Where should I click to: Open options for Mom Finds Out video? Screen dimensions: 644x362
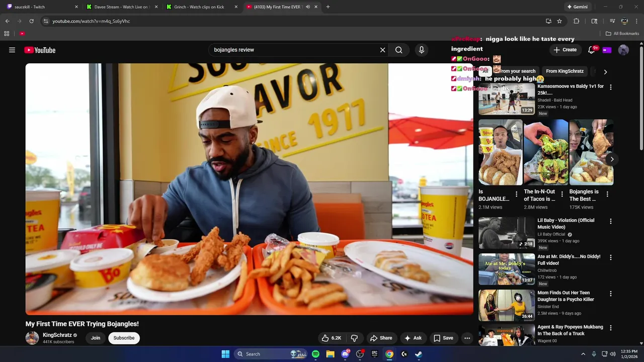coord(611,294)
